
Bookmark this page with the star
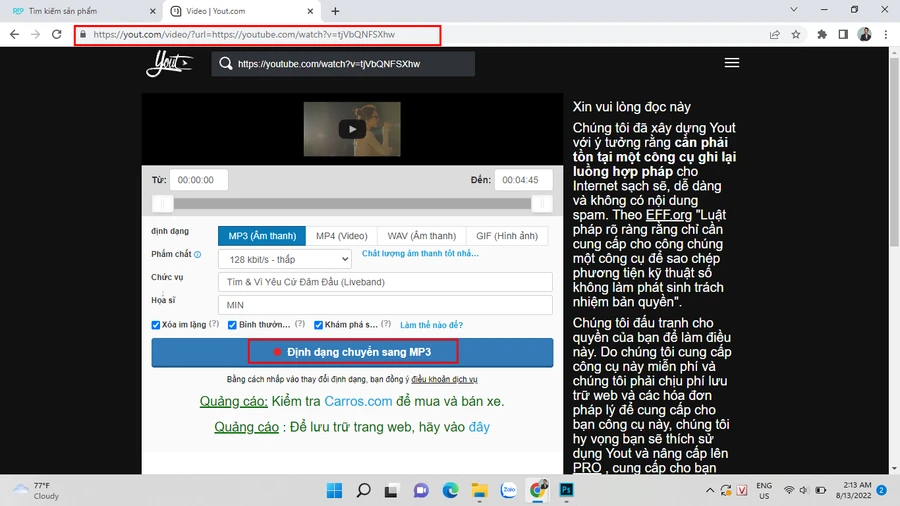pos(796,34)
